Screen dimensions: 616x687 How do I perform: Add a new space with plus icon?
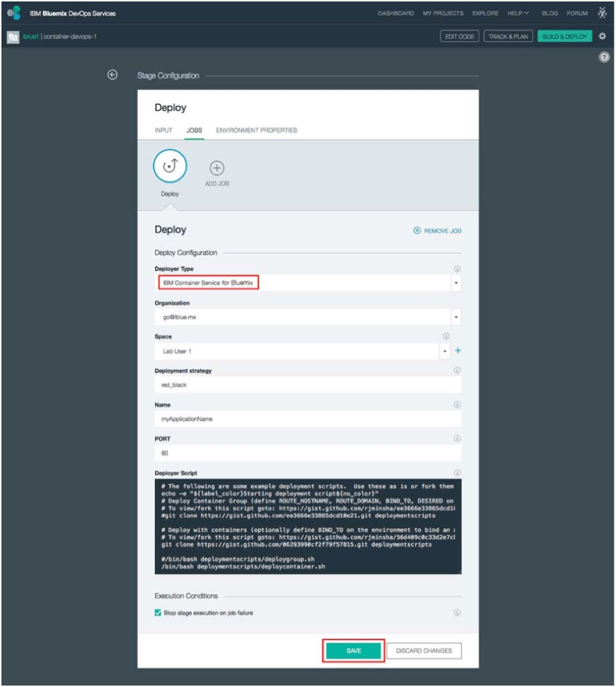pyautogui.click(x=458, y=351)
